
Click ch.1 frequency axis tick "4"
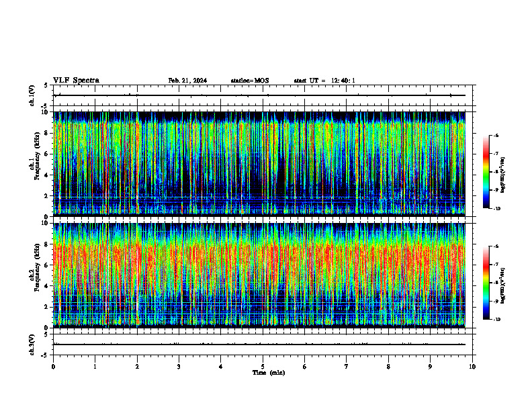46,175
